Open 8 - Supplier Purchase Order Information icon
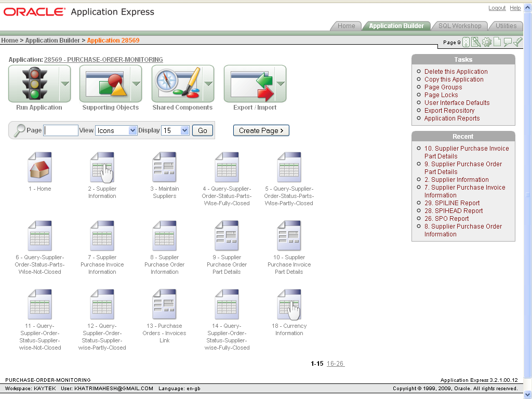Image resolution: width=532 pixels, height=399 pixels. click(165, 235)
